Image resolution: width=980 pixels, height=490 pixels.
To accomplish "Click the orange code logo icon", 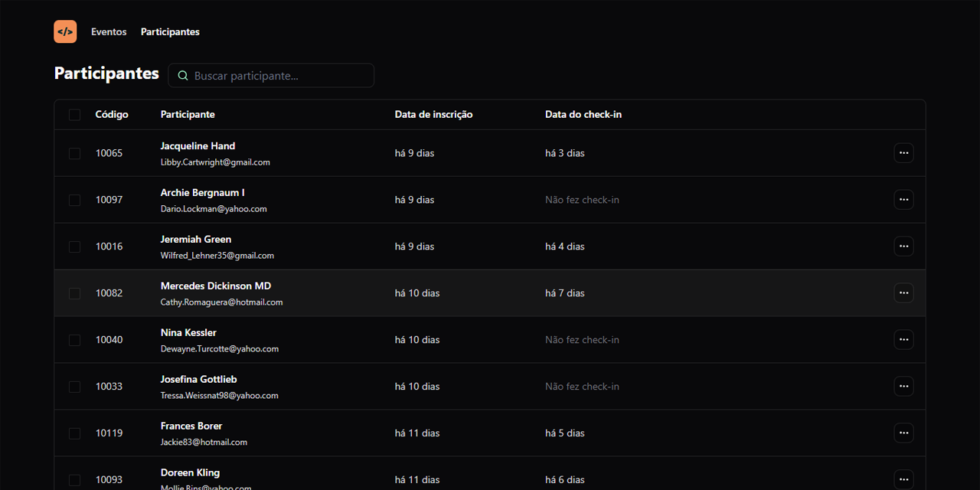I will (x=65, y=31).
